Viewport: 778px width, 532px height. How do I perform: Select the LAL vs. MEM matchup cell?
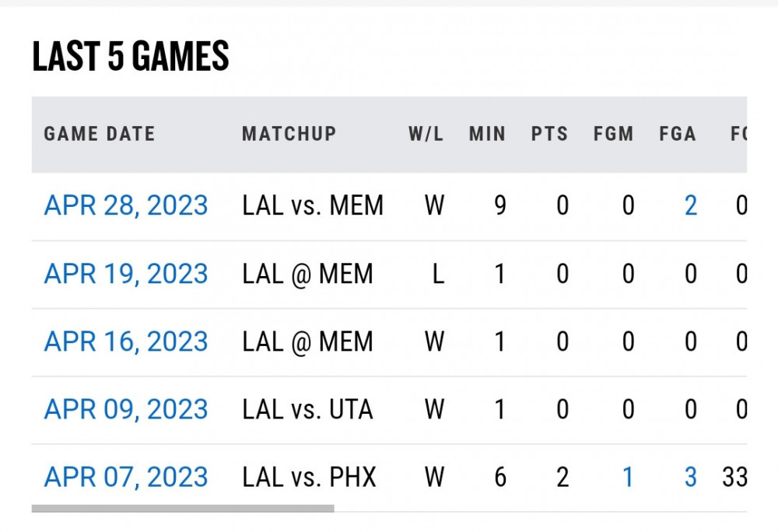tap(313, 206)
